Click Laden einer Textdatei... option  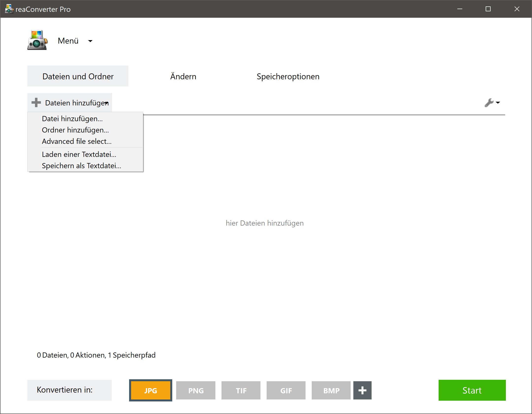[85, 154]
